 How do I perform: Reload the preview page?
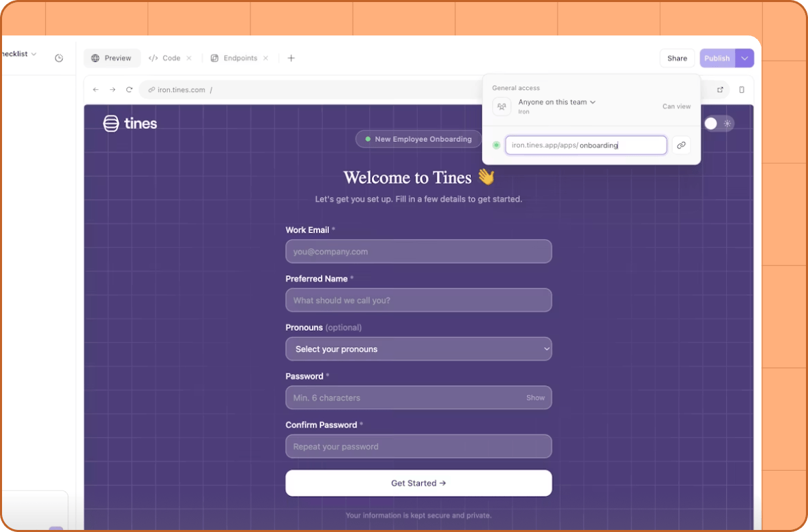pyautogui.click(x=130, y=89)
